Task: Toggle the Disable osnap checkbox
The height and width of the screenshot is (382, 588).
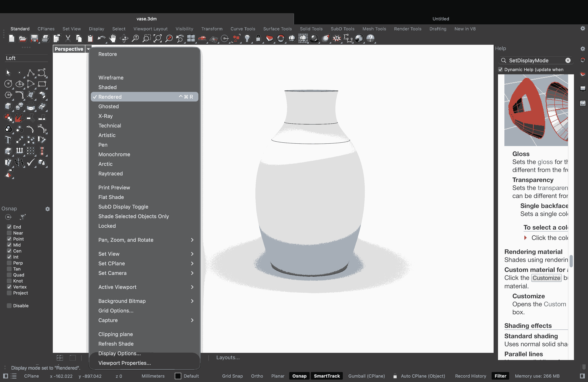Action: [x=9, y=305]
